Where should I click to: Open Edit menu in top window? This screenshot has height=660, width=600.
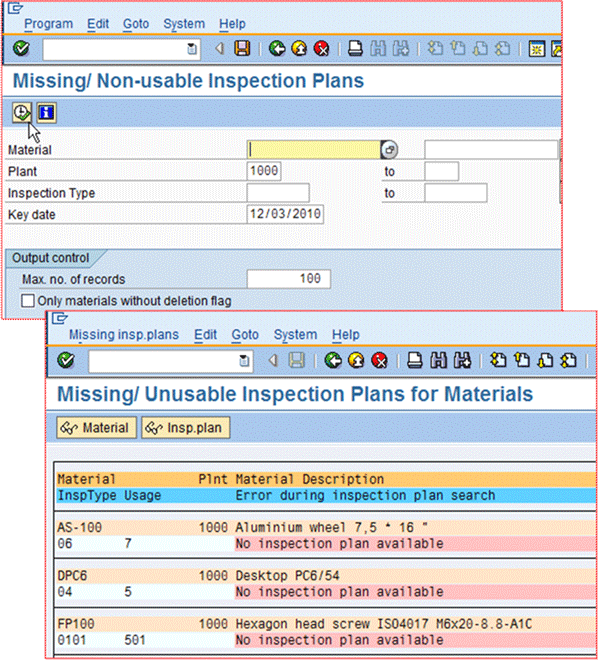pos(98,24)
